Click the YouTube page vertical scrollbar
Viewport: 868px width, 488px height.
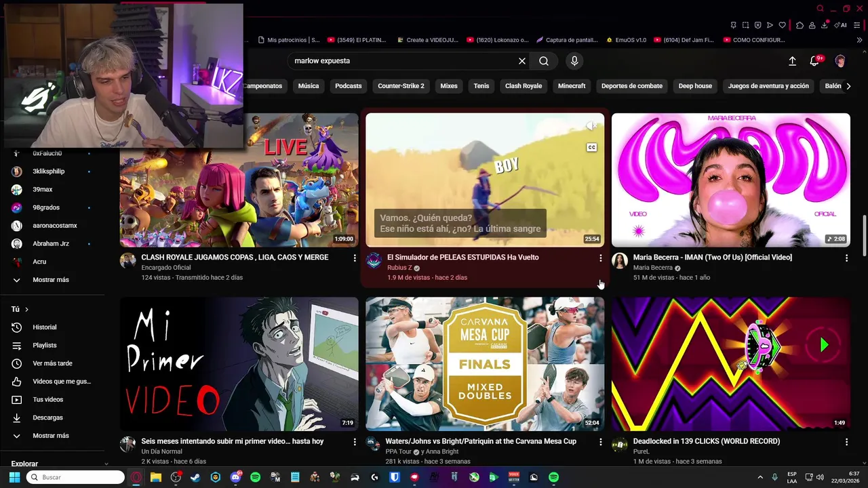pyautogui.click(x=864, y=236)
